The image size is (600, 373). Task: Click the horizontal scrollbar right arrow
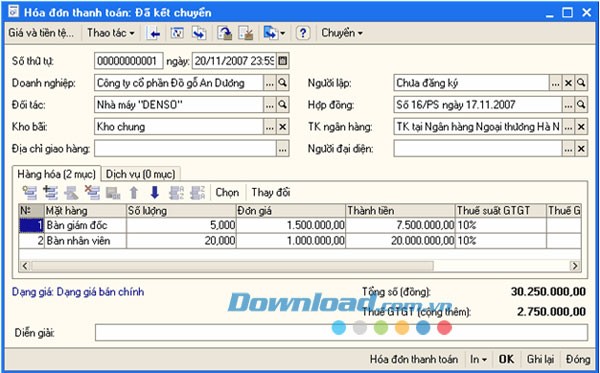tap(575, 266)
